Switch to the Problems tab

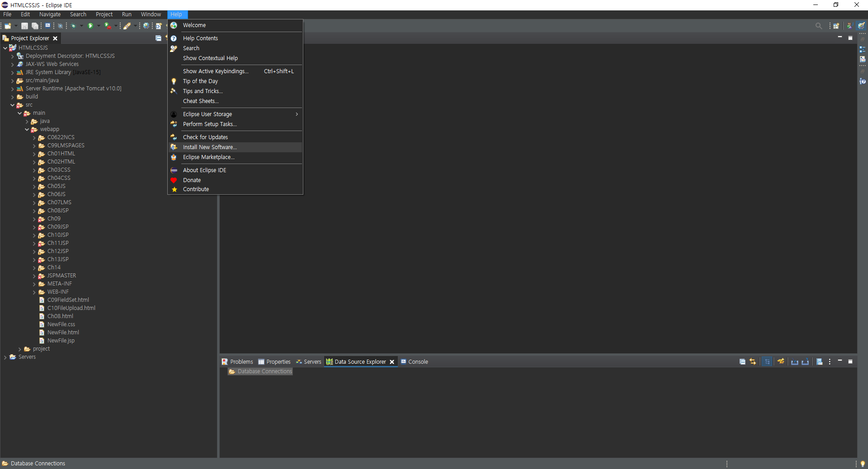pyautogui.click(x=237, y=362)
